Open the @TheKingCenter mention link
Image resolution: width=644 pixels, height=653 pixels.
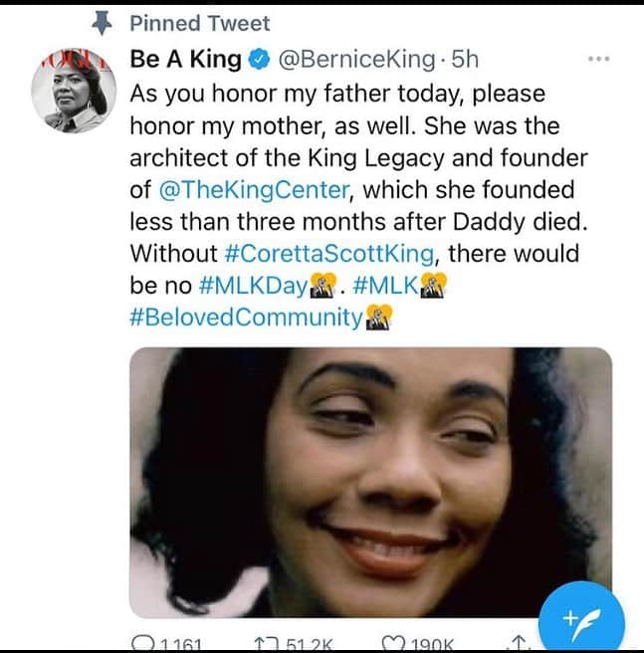tap(254, 190)
